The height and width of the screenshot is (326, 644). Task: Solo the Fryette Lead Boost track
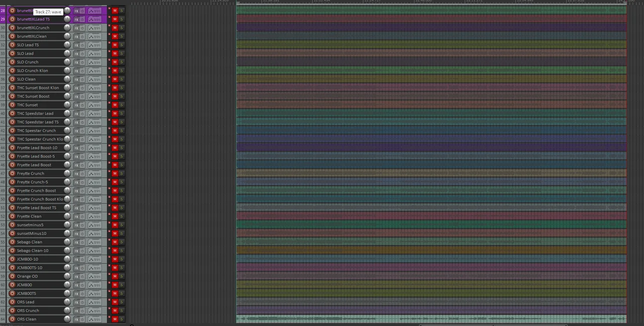click(121, 165)
